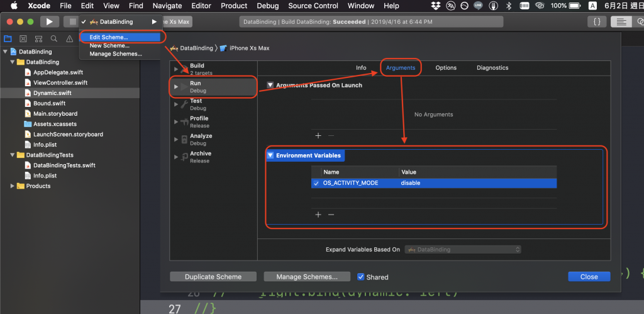
Task: Click the DataBinding scheme icon in breadcrumb
Action: [174, 48]
